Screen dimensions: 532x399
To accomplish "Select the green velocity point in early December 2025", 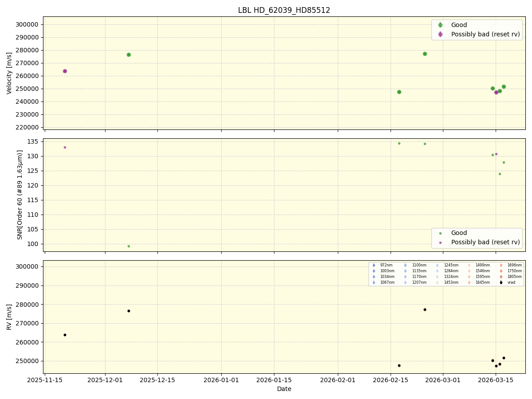I will [129, 55].
